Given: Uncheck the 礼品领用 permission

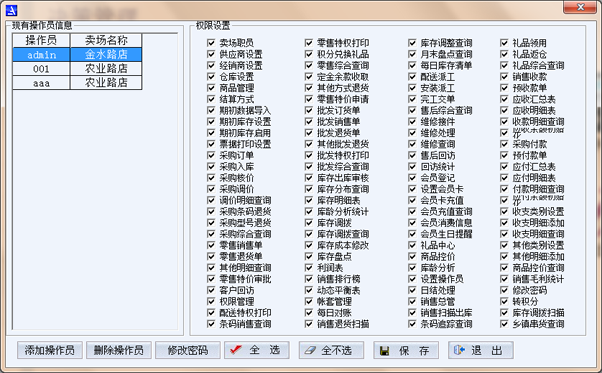Looking at the screenshot, I should (504, 43).
